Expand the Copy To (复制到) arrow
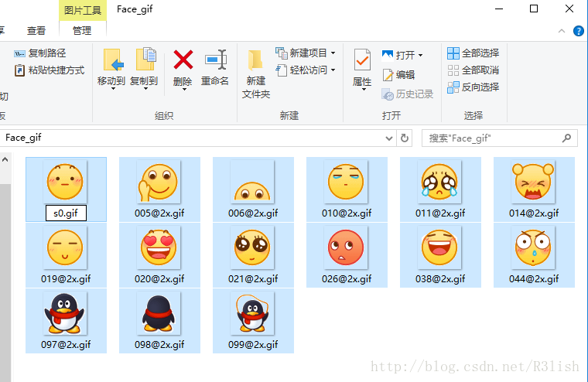Image resolution: width=588 pixels, height=382 pixels. pyautogui.click(x=145, y=88)
